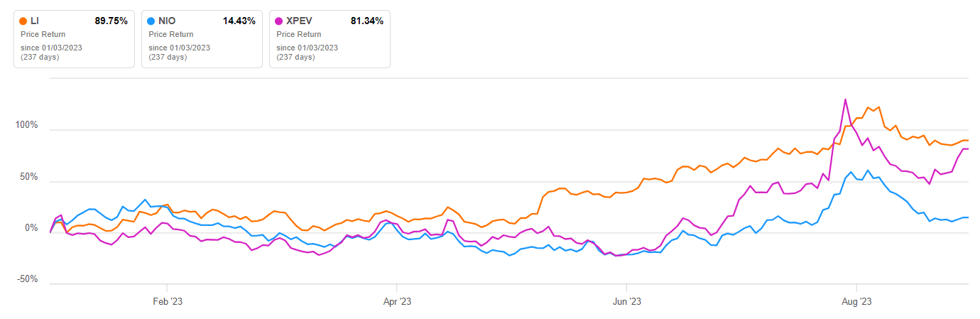Image resolution: width=980 pixels, height=319 pixels.
Task: Click the Jun '23 axis label
Action: click(x=627, y=301)
